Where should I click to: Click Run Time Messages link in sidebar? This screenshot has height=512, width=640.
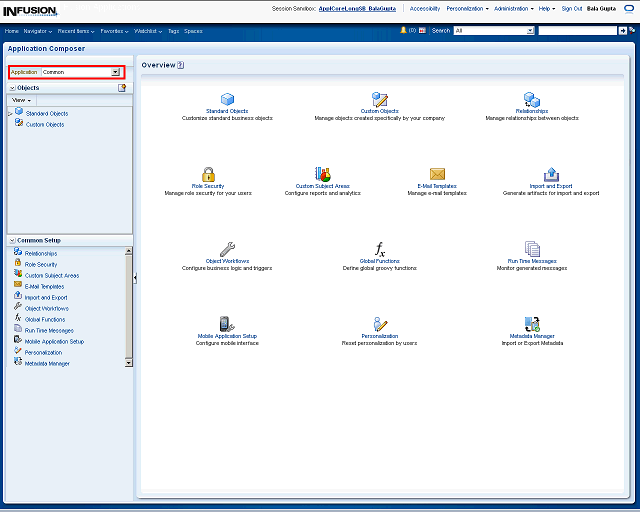(x=49, y=331)
